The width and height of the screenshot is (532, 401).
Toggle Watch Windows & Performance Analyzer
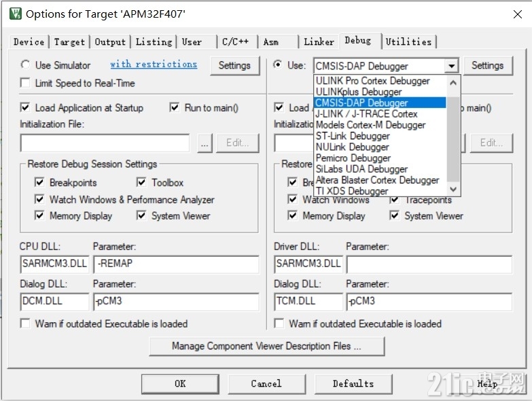(x=39, y=199)
